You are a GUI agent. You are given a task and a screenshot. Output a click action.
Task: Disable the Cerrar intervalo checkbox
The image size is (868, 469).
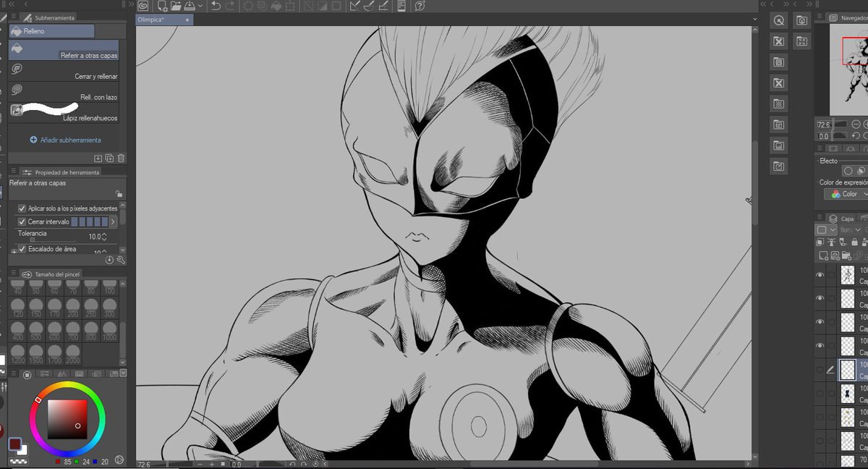click(x=22, y=221)
